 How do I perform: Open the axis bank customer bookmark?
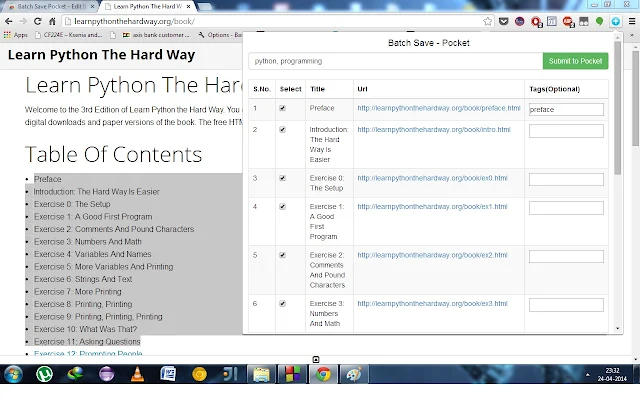tap(156, 35)
